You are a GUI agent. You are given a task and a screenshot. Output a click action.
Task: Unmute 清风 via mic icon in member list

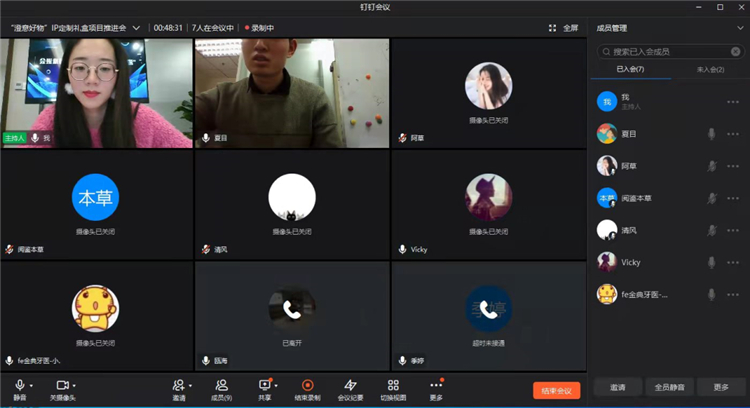pos(711,230)
